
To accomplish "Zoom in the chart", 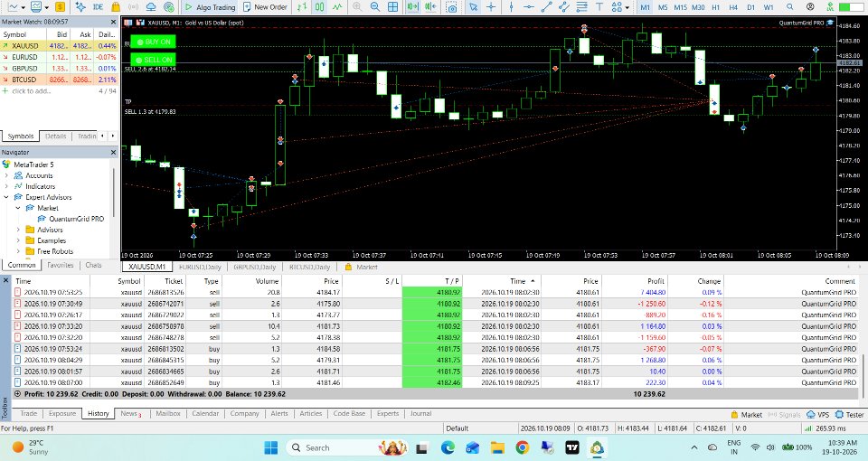I will click(x=357, y=7).
